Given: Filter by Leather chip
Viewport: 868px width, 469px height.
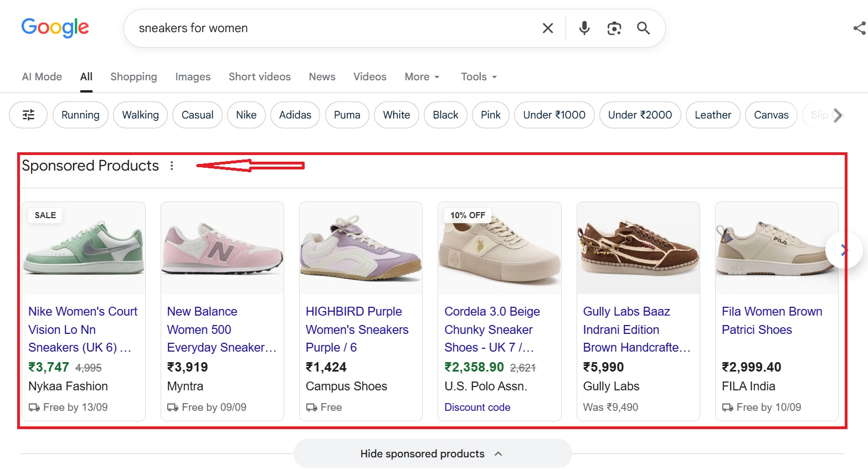Looking at the screenshot, I should (713, 115).
